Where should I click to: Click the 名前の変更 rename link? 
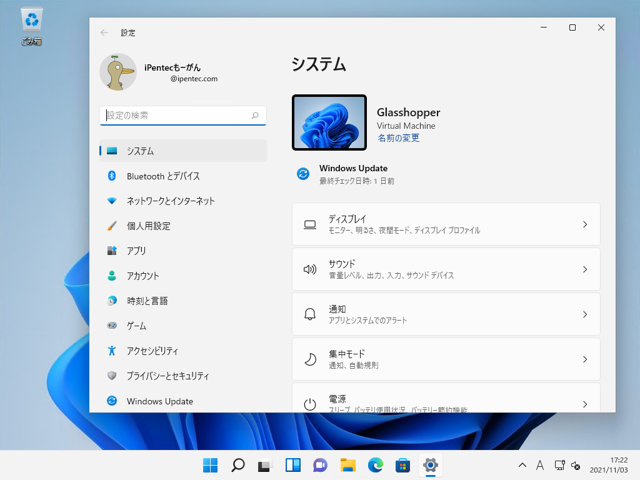tap(398, 138)
